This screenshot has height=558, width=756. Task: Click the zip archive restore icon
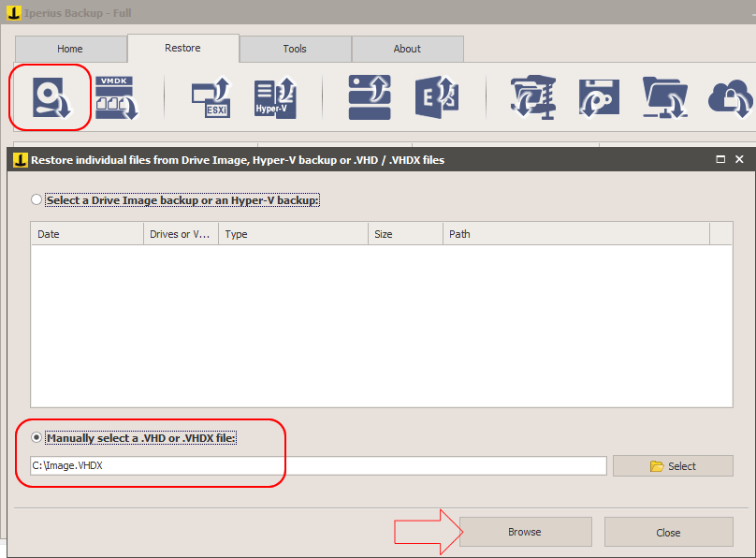click(x=531, y=98)
